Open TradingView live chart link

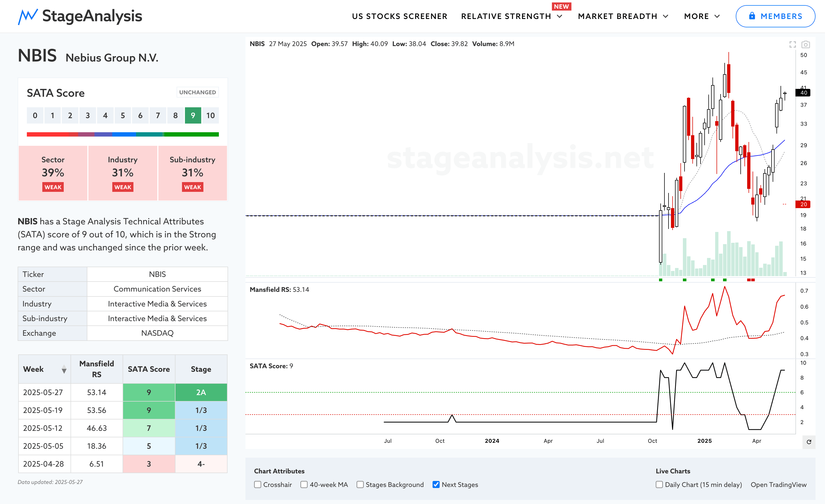pos(778,484)
